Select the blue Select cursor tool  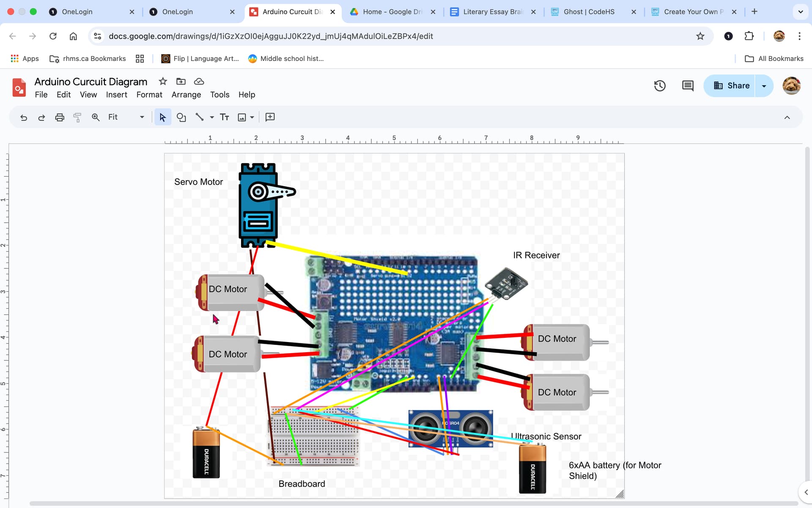pyautogui.click(x=162, y=117)
